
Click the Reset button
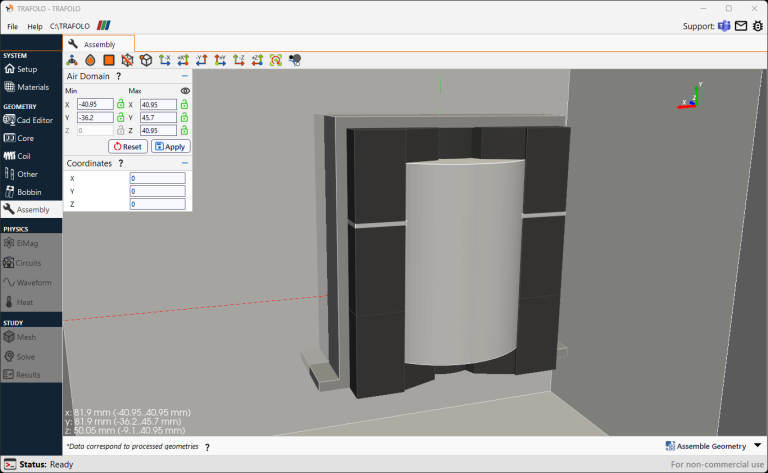point(128,146)
